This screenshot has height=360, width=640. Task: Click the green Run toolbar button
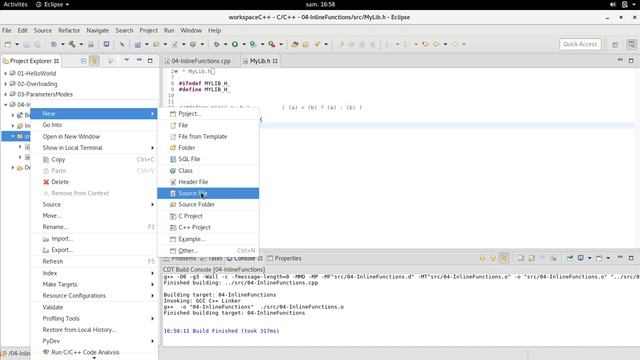click(235, 44)
